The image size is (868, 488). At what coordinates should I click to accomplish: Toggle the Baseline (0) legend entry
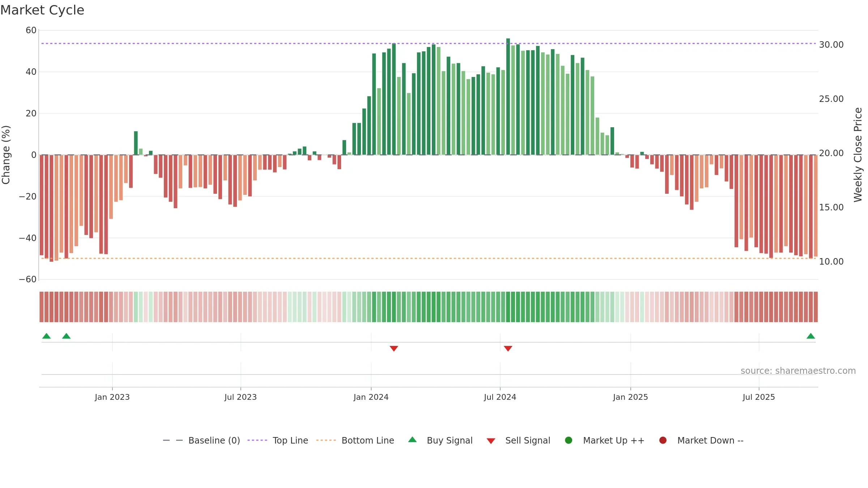(201, 440)
